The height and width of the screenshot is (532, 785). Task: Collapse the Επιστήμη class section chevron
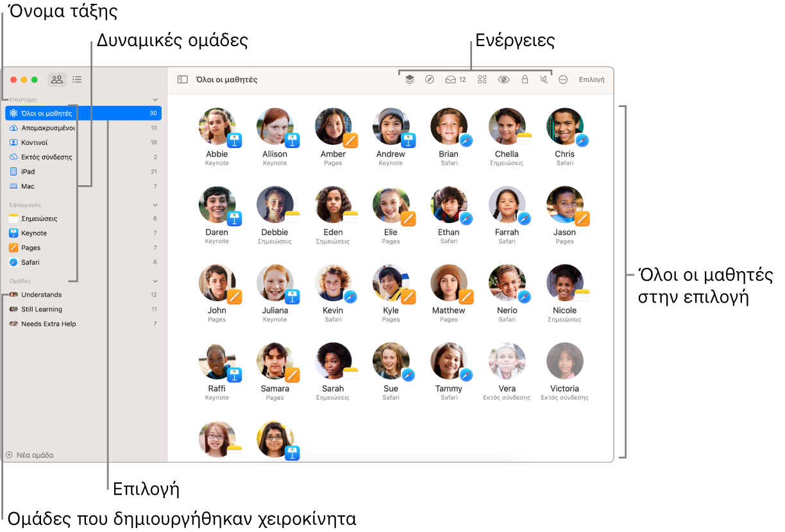point(155,100)
